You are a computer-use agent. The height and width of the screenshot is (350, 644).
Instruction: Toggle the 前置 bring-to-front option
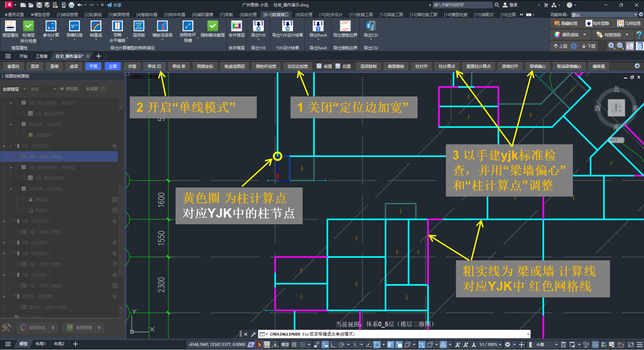coord(324,66)
